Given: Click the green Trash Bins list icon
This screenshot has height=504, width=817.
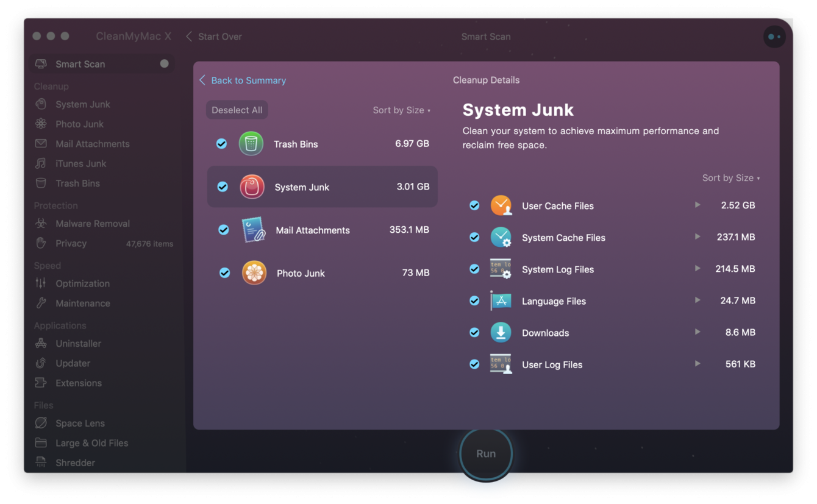Looking at the screenshot, I should pos(251,144).
